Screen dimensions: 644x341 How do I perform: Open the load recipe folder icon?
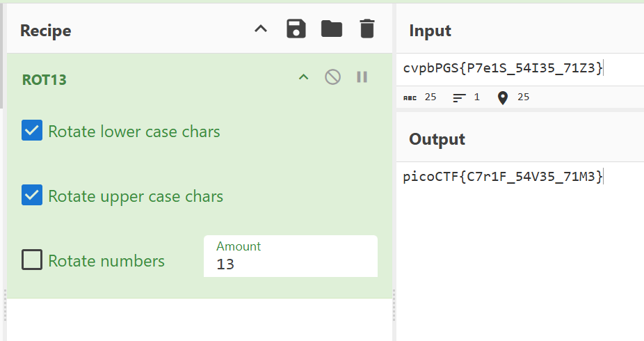point(331,29)
